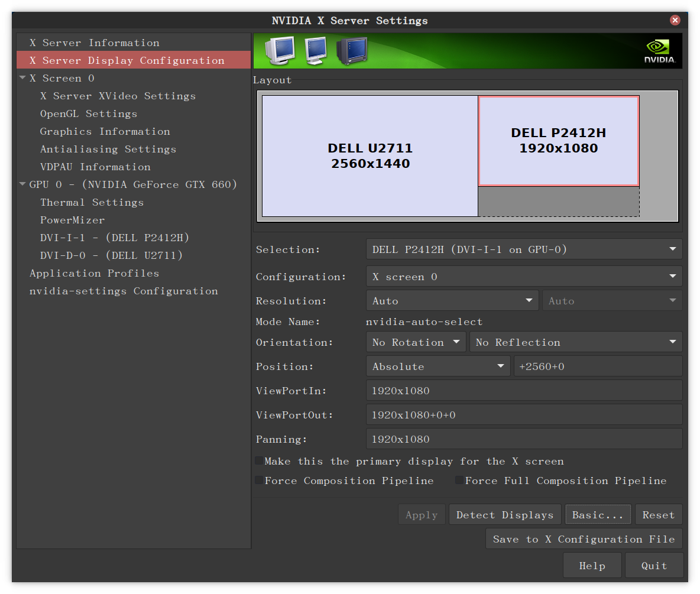Open the No Rotation orientation dropdown

(x=416, y=342)
